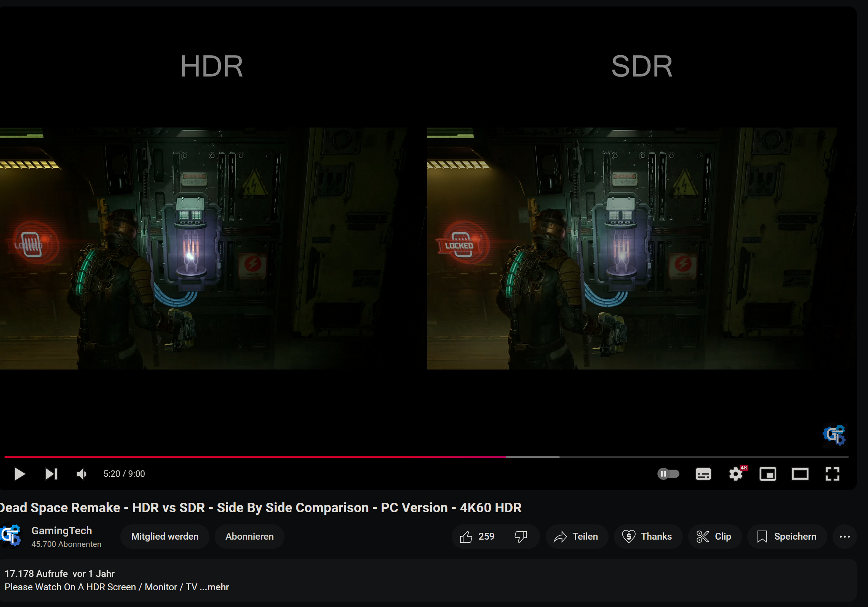The height and width of the screenshot is (607, 868).
Task: Dislike this video
Action: [521, 537]
